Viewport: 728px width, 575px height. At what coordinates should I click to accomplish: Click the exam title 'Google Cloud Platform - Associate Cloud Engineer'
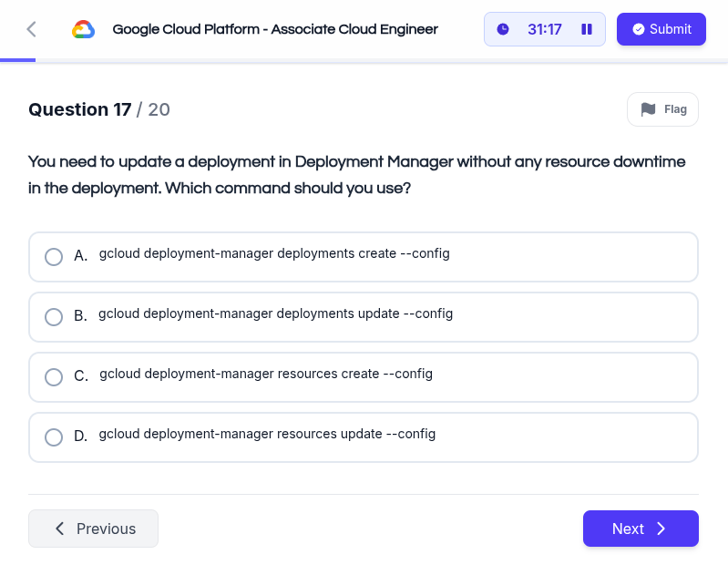click(275, 29)
